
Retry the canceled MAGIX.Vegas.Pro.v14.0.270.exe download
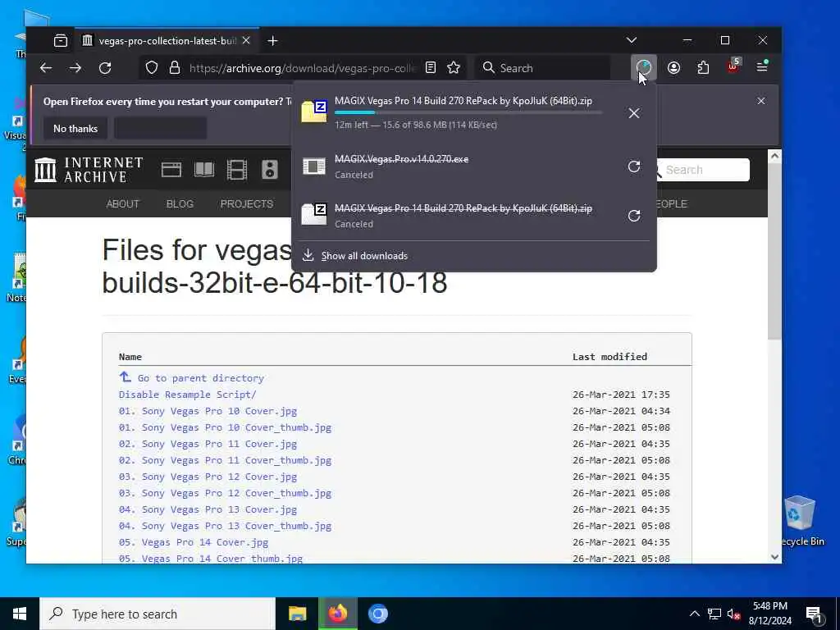pos(634,167)
